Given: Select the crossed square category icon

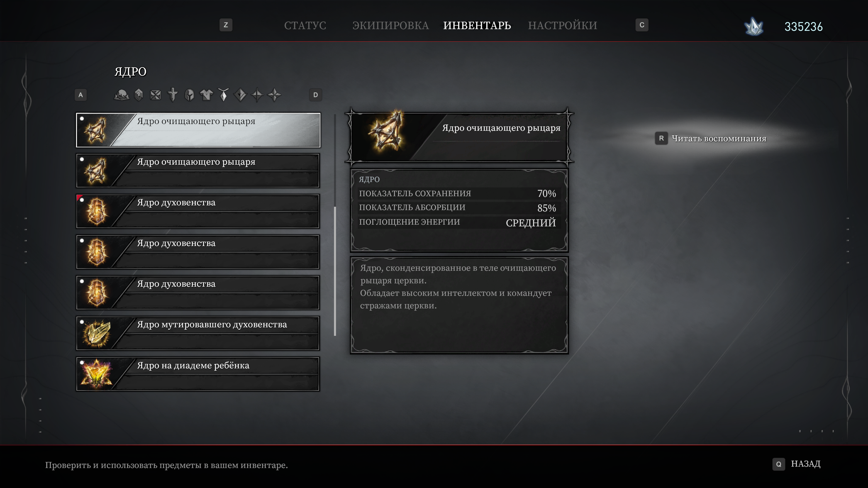Looking at the screenshot, I should coord(156,95).
